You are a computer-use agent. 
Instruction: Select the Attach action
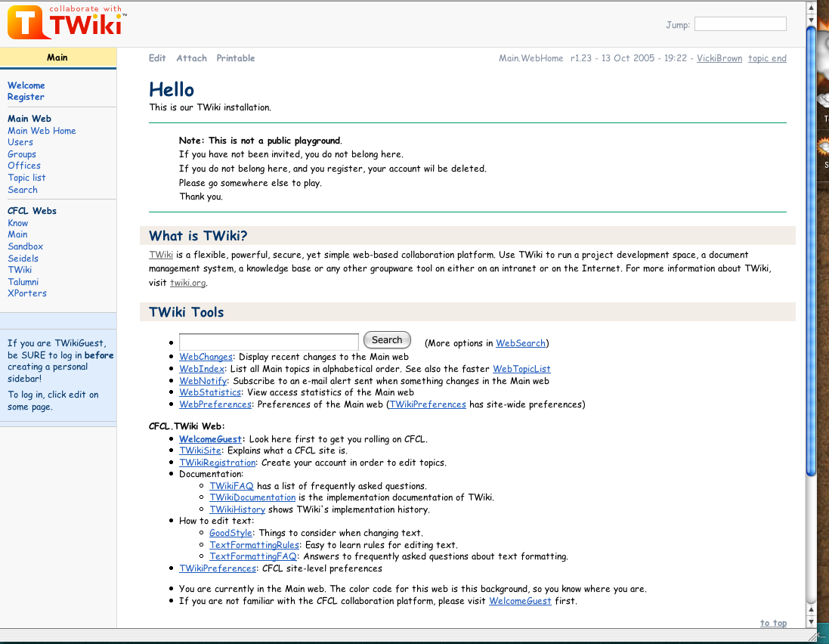tap(190, 58)
